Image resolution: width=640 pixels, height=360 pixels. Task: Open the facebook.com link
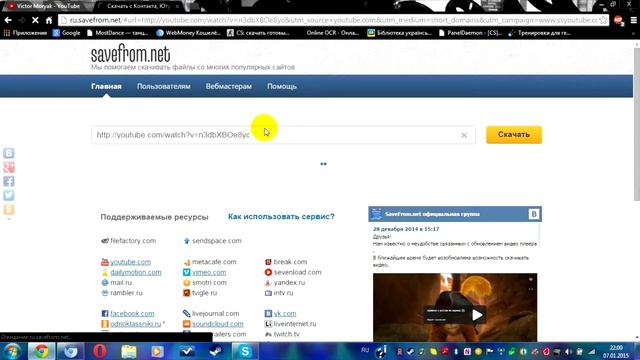(132, 313)
